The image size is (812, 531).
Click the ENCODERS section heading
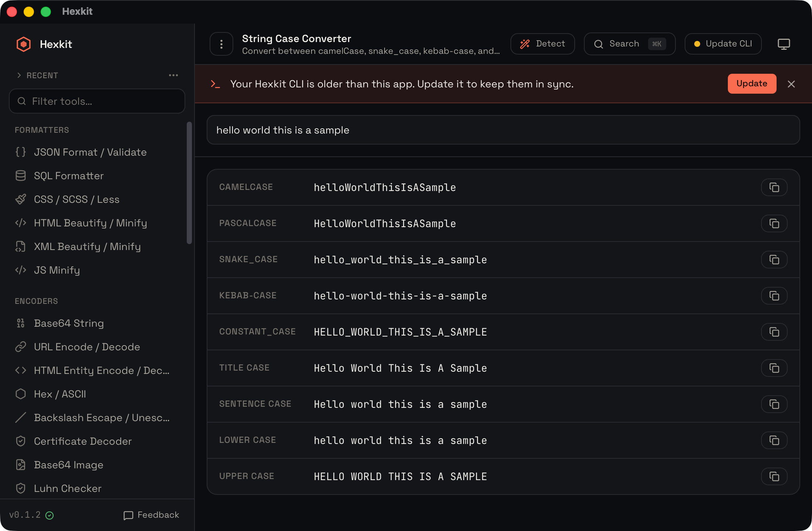pyautogui.click(x=36, y=301)
